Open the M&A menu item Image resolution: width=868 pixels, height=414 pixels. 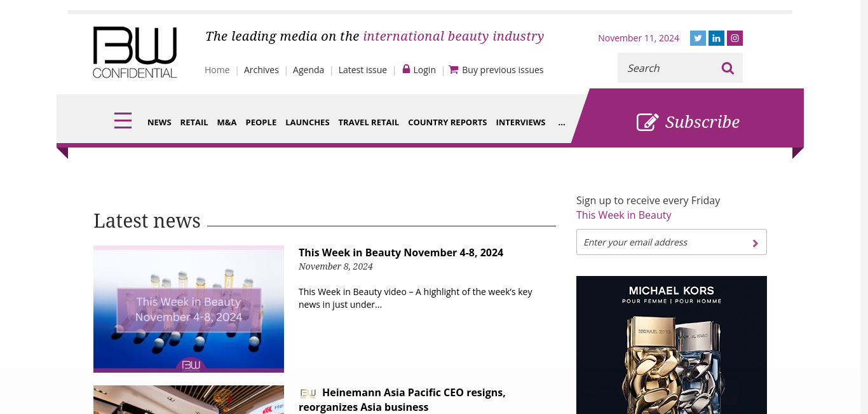coord(227,122)
